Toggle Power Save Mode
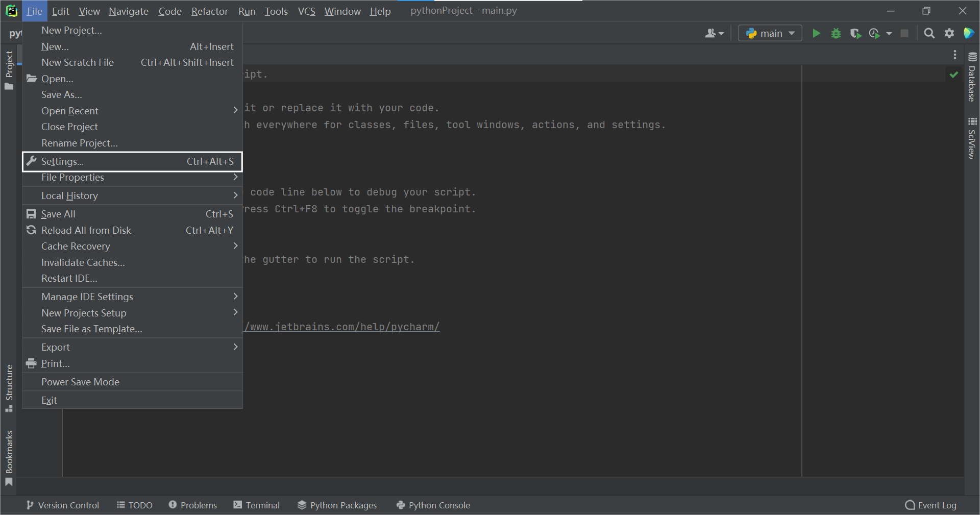This screenshot has width=980, height=515. point(132,382)
